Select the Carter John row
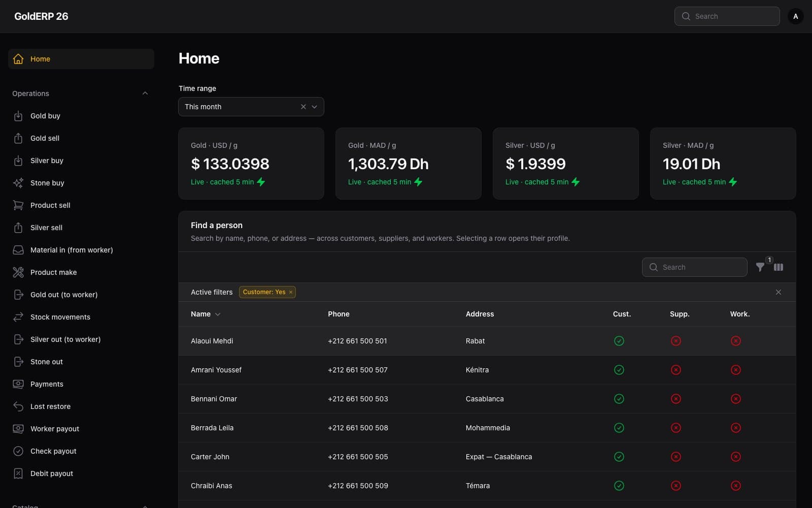 pos(487,457)
